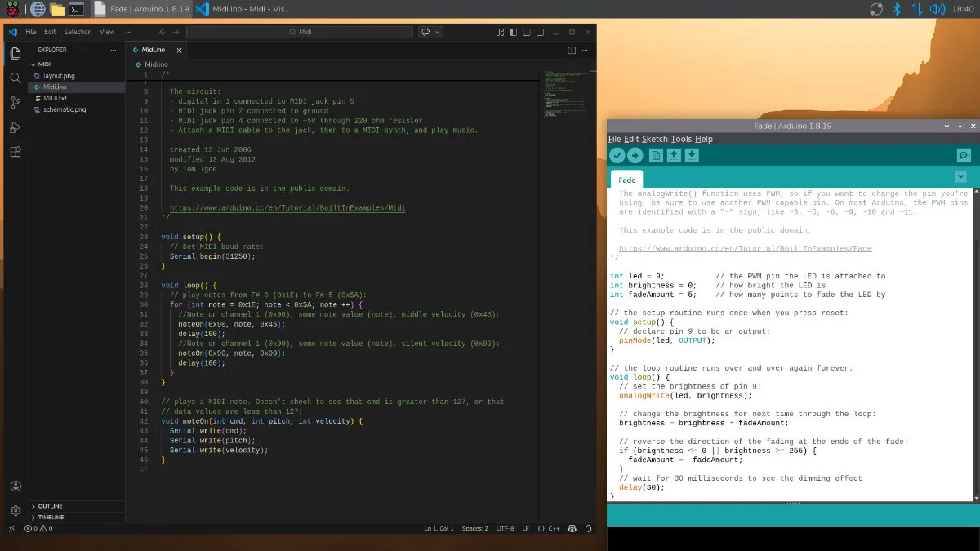Click the Midi search command box
The height and width of the screenshot is (551, 980).
pyautogui.click(x=299, y=32)
